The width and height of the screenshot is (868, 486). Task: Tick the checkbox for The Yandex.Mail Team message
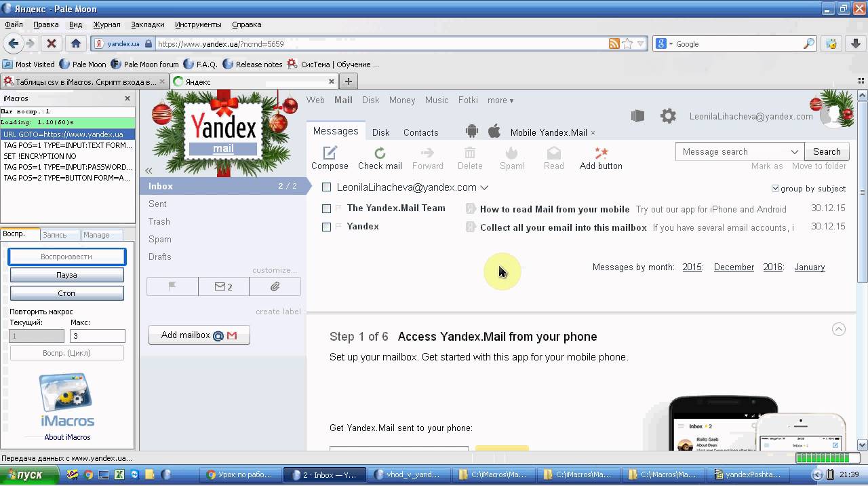coord(327,208)
